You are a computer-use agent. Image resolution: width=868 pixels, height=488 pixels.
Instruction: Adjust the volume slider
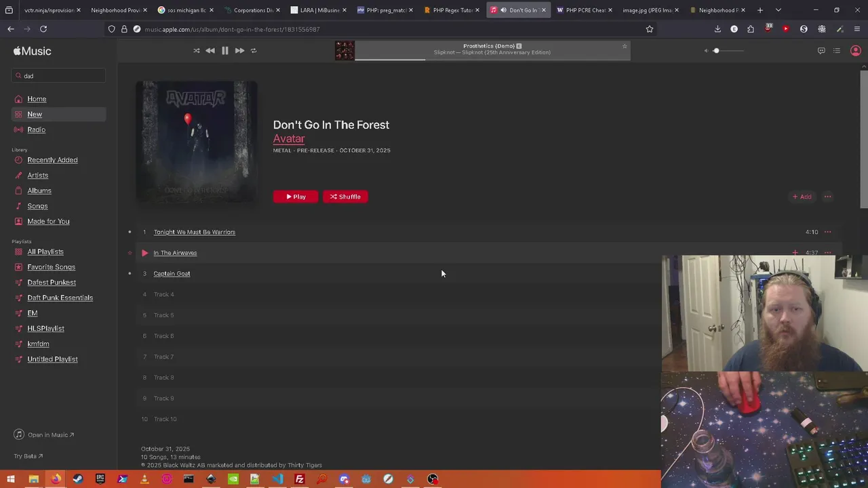point(729,51)
